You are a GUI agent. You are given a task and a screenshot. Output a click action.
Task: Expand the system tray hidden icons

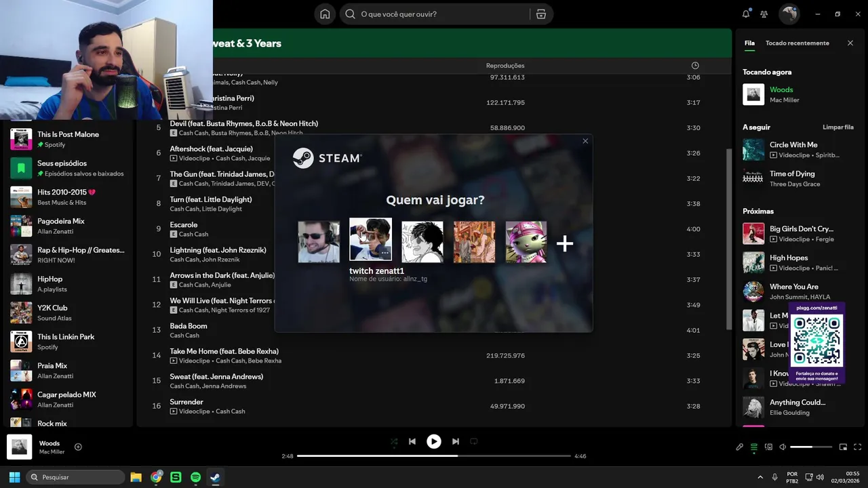(x=759, y=477)
